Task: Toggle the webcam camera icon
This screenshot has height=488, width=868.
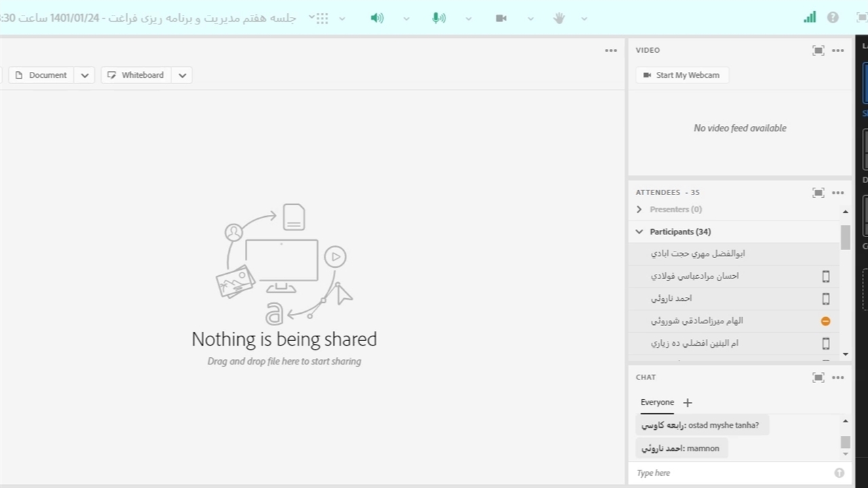Action: point(501,18)
